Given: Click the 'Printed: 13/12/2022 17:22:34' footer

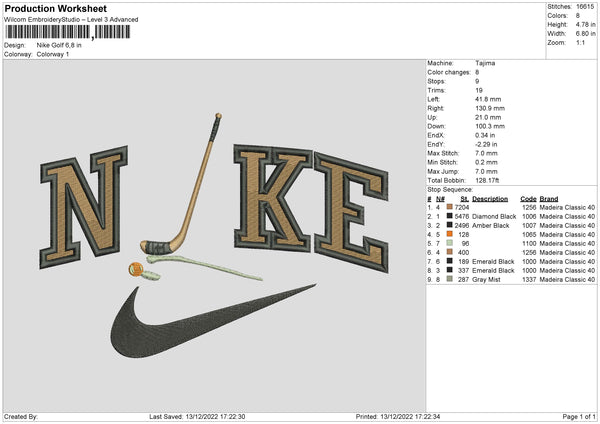Looking at the screenshot, I should click(x=398, y=417).
